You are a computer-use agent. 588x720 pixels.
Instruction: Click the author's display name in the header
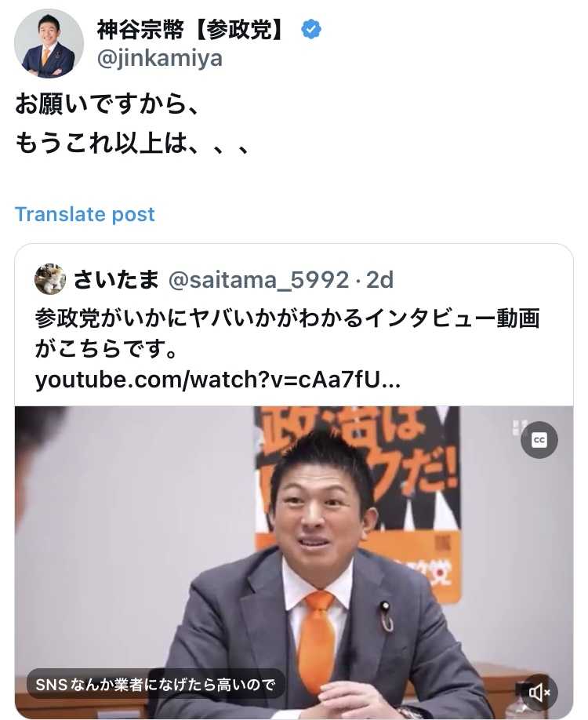pyautogui.click(x=191, y=30)
